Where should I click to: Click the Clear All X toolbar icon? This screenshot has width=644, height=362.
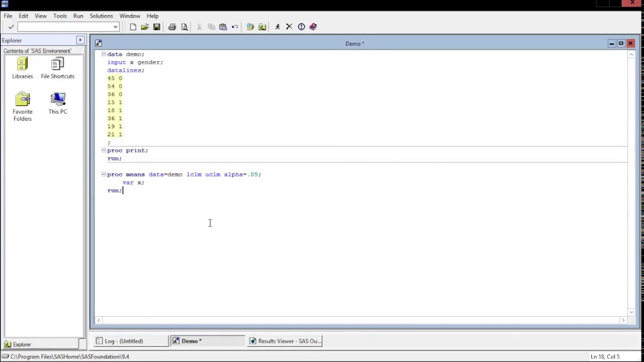pos(289,27)
